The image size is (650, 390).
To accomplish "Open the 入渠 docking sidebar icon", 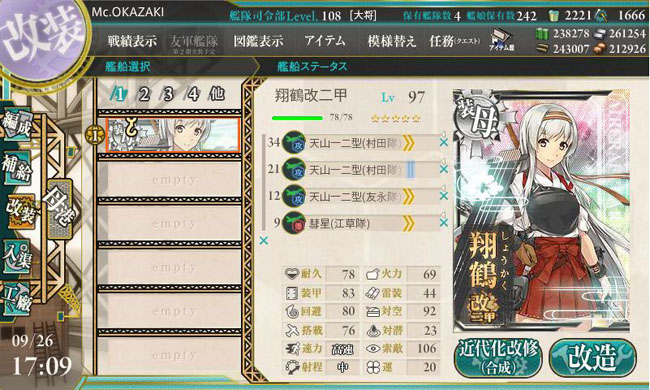I will (17, 256).
